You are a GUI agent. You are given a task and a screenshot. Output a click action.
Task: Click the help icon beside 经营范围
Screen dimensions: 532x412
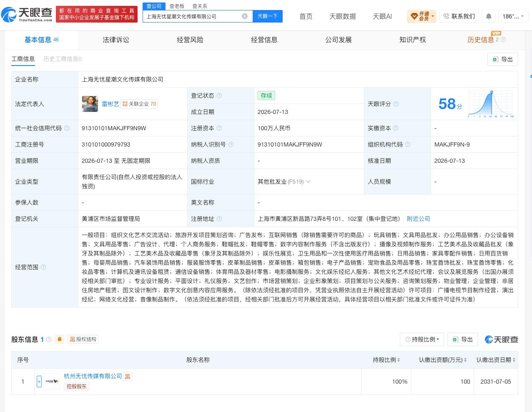tap(43, 267)
